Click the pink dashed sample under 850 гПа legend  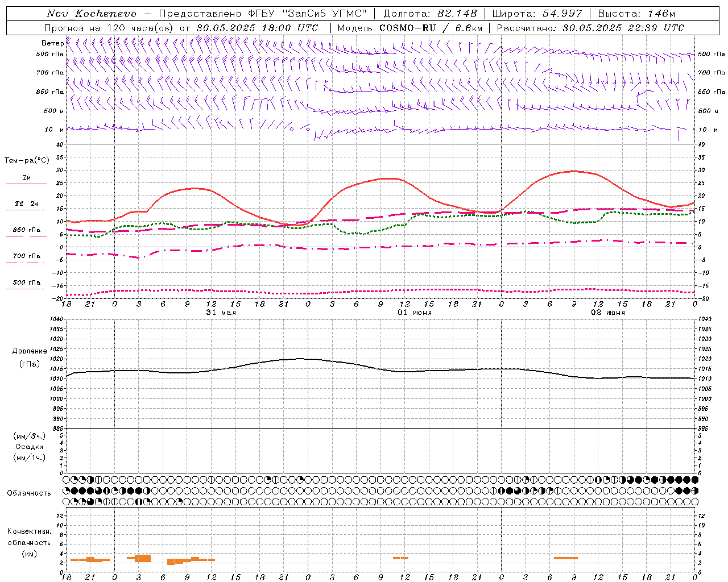(x=26, y=236)
